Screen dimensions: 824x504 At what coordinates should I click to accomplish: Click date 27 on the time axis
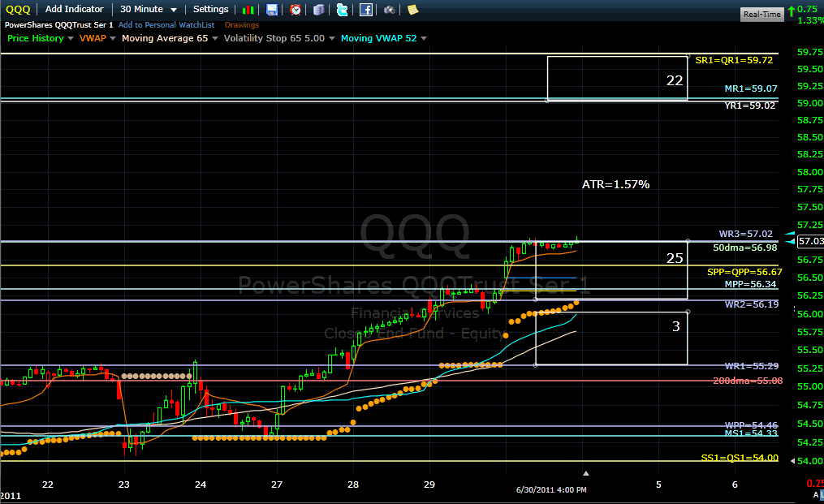coord(276,485)
